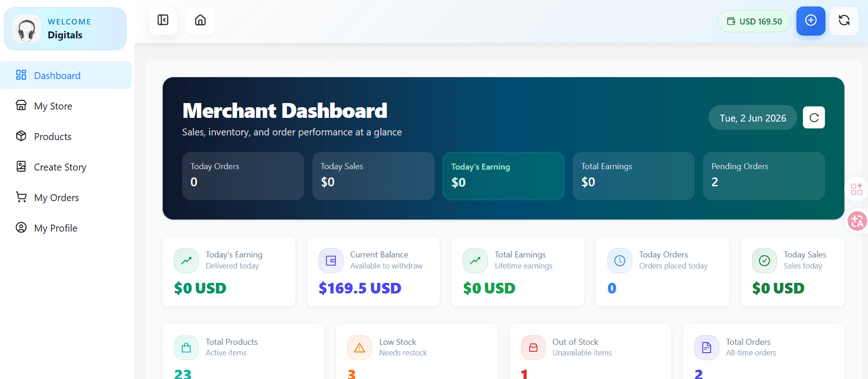Click the Products box icon
Screen dimensions: 868x379
(21, 136)
